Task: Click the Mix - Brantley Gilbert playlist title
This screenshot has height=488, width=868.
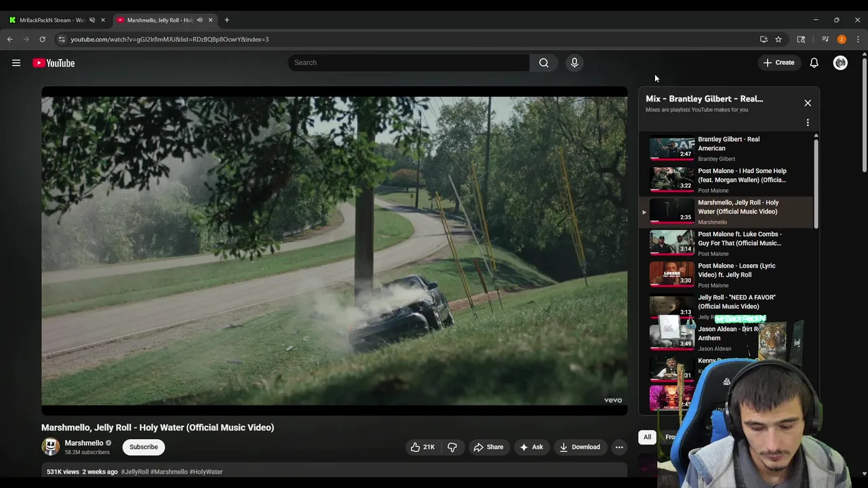Action: (x=704, y=99)
